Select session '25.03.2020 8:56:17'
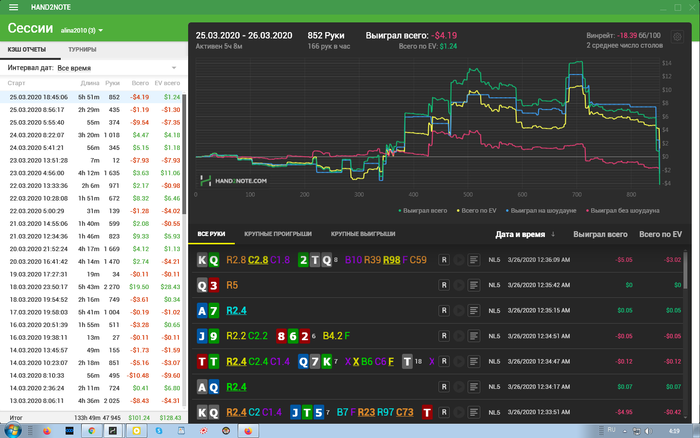Image resolution: width=700 pixels, height=438 pixels. tap(92, 109)
